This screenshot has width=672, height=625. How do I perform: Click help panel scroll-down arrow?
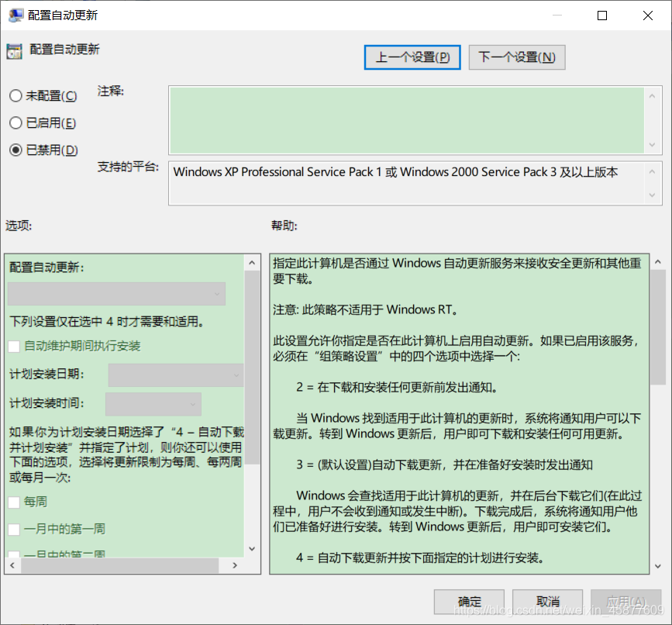(x=658, y=566)
